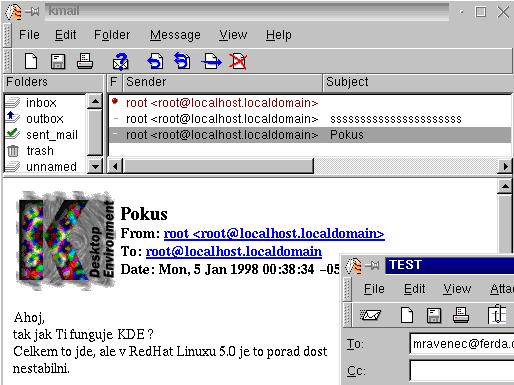The height and width of the screenshot is (385, 514).
Task: Click message list scroll left arrow
Action: tap(115, 166)
